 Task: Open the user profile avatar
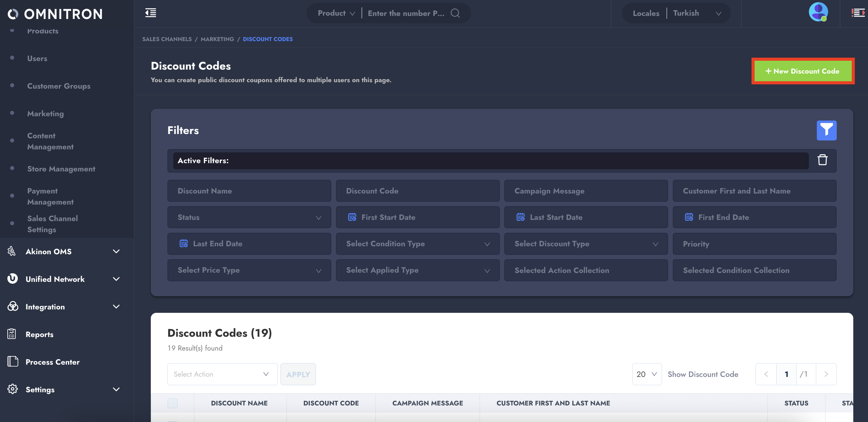coord(818,12)
